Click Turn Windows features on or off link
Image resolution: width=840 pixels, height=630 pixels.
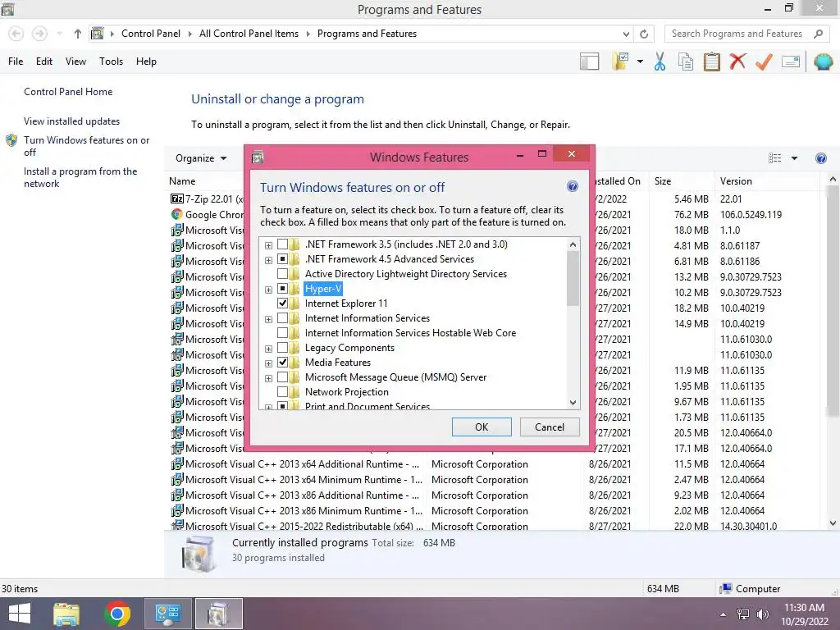pyautogui.click(x=86, y=146)
